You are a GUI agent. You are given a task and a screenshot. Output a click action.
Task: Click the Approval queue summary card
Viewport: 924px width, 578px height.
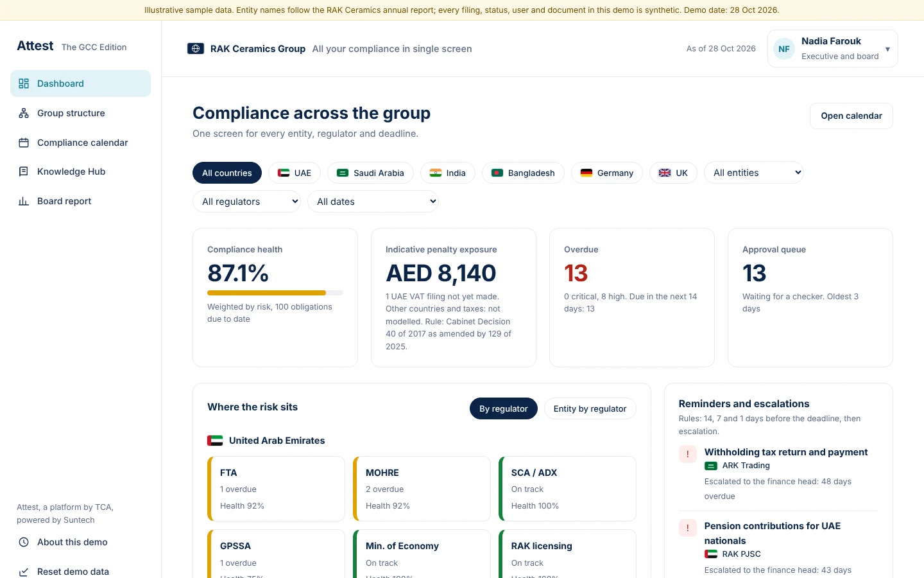810,297
